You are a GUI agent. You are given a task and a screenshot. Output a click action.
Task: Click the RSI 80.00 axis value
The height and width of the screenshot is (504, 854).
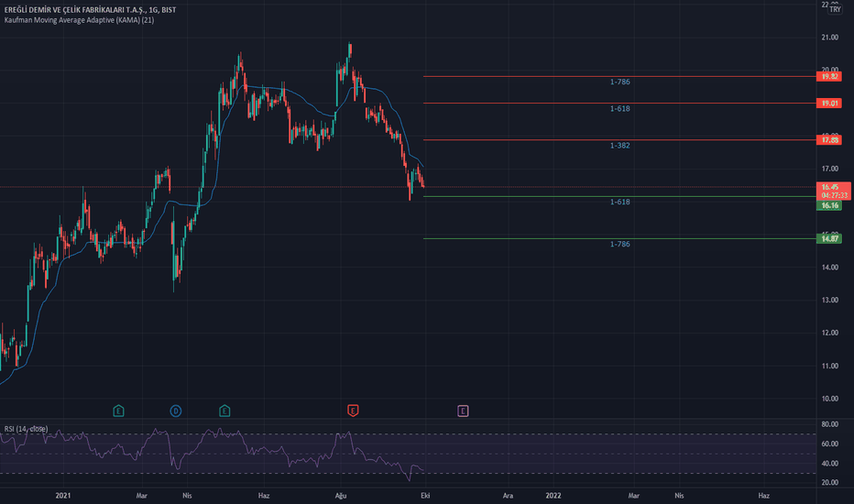830,424
